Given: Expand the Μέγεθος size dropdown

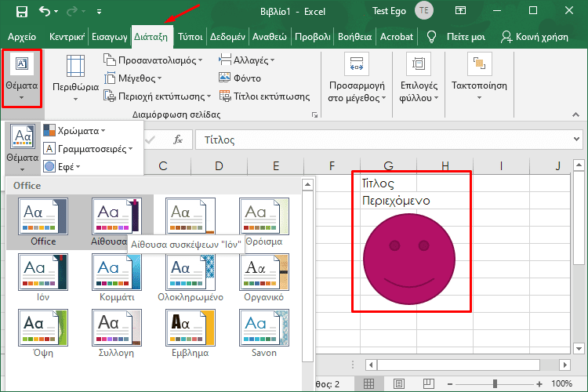Looking at the screenshot, I should 133,78.
